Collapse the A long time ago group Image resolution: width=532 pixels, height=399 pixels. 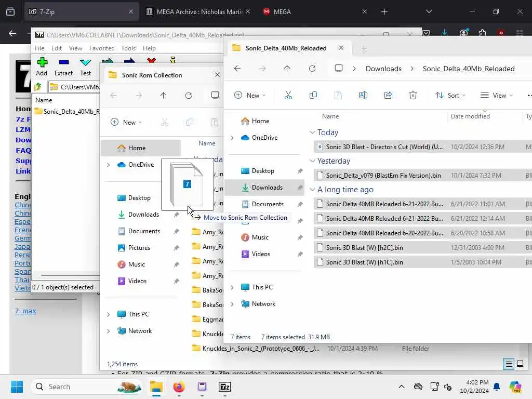pyautogui.click(x=312, y=190)
